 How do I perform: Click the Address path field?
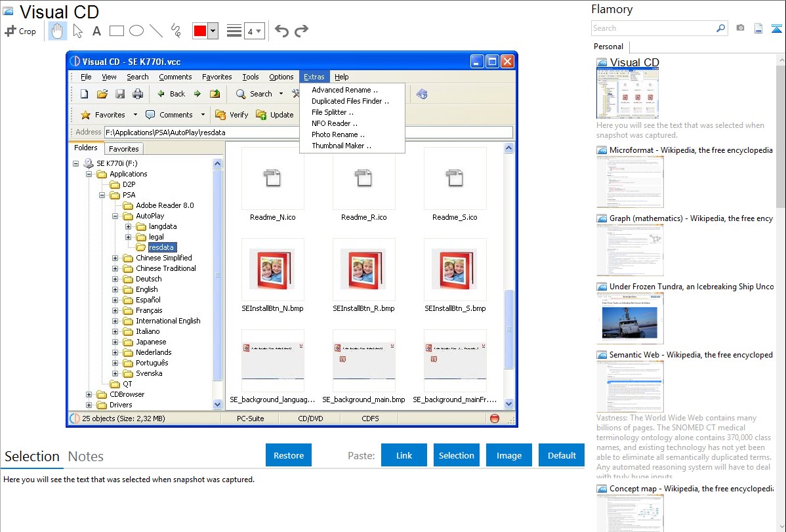pyautogui.click(x=308, y=133)
